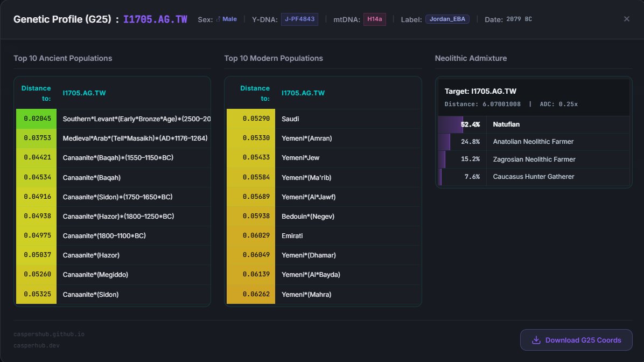Click the date 2079 BC
The height and width of the screenshot is (362, 644).
[519, 19]
